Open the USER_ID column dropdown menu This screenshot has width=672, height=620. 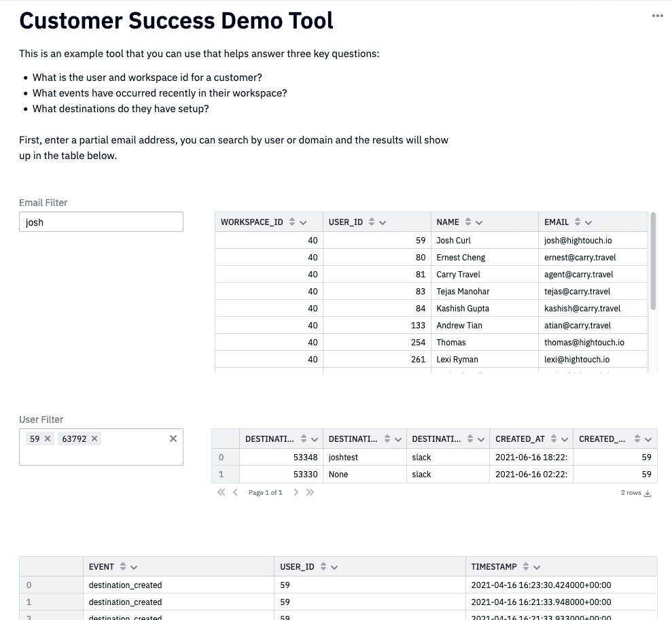point(383,222)
